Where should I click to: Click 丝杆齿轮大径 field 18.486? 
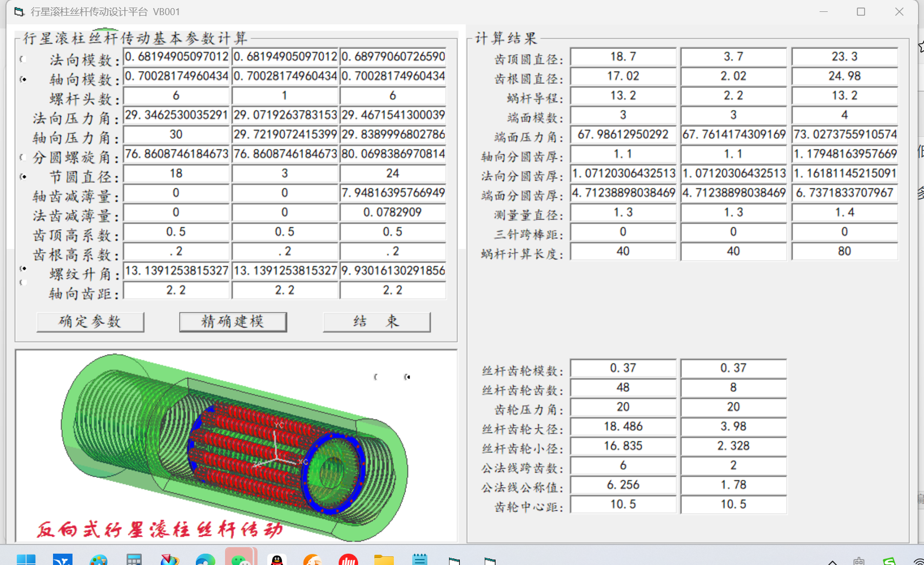click(x=623, y=426)
